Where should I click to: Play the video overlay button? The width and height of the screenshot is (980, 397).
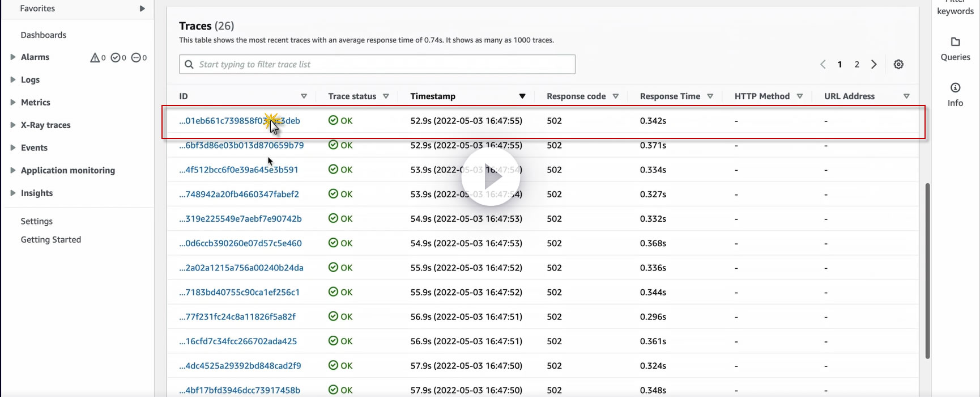pyautogui.click(x=491, y=177)
